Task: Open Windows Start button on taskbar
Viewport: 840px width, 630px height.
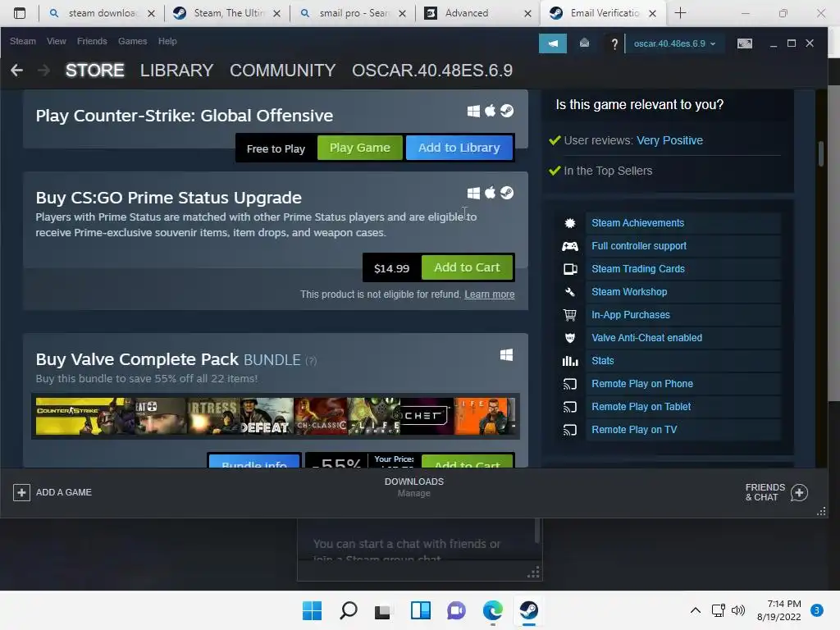Action: pos(312,610)
